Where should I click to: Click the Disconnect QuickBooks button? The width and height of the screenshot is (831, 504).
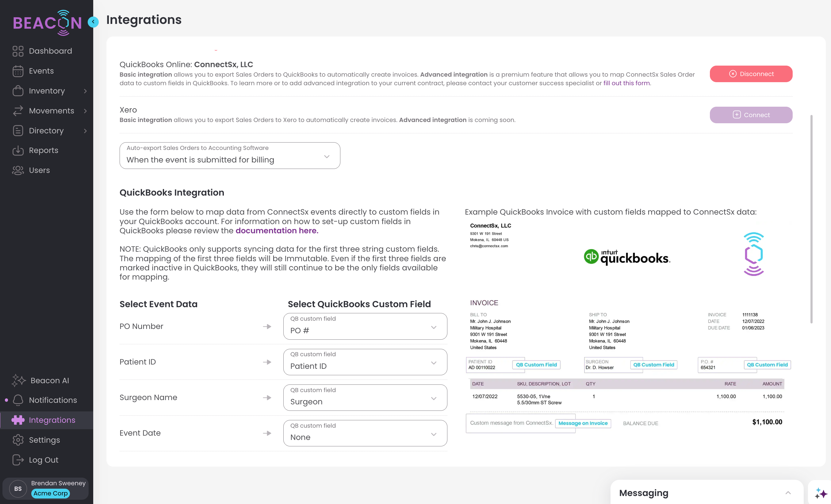751,74
